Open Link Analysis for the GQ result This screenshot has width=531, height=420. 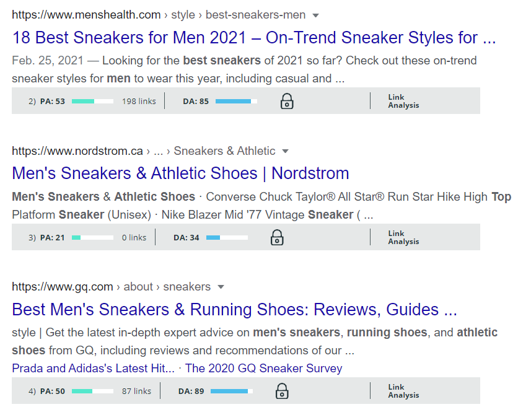click(403, 391)
